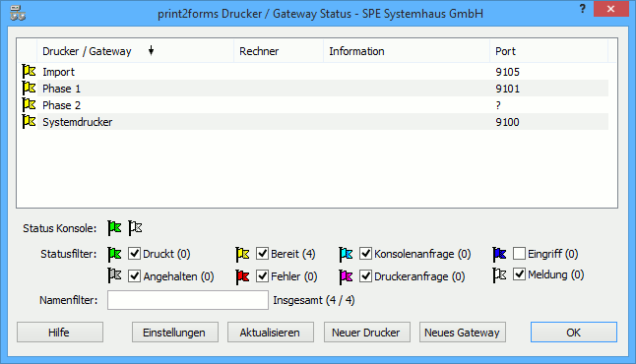The width and height of the screenshot is (636, 364).
Task: Click the magenta flag next to Druckeranfrage
Action: 346,276
